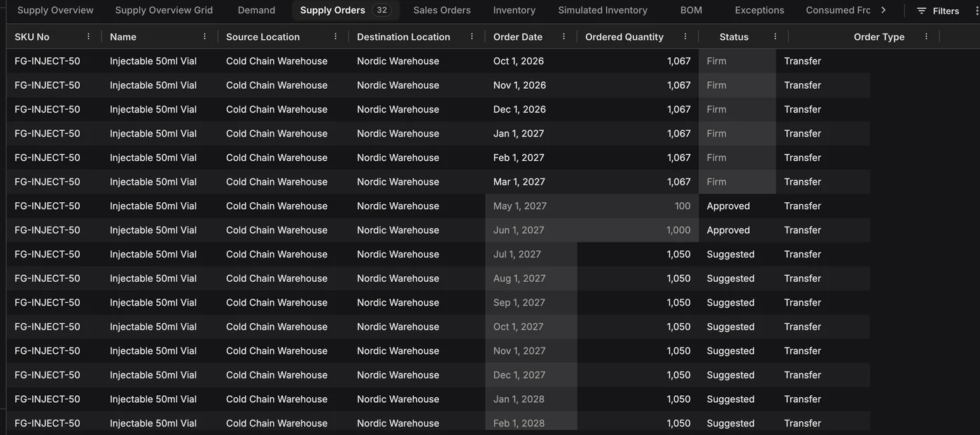Edit the quantity 100 cell
The image size is (980, 435).
click(638, 206)
